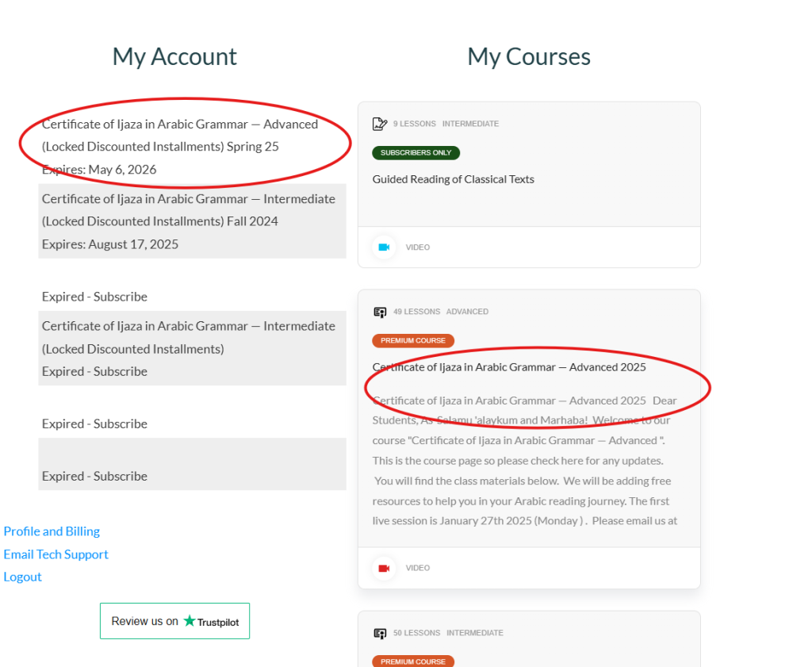
Task: Click 'Expires: August 17, 2025' text
Action: click(x=109, y=244)
